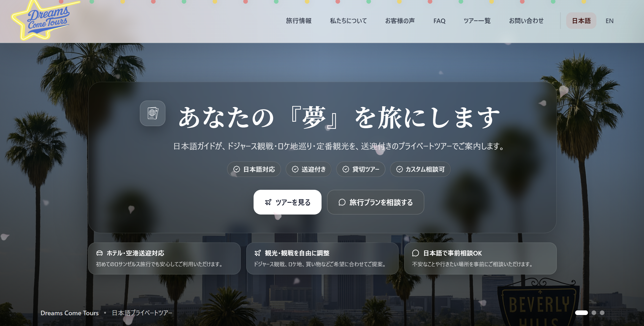Open the お問い合わせ contact link
Image resolution: width=644 pixels, height=326 pixels.
point(526,21)
